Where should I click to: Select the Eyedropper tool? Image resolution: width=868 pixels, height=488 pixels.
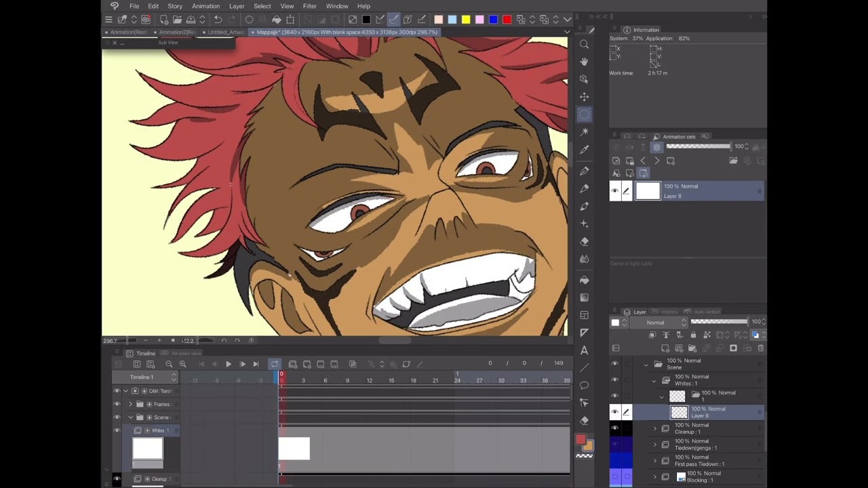pos(584,149)
